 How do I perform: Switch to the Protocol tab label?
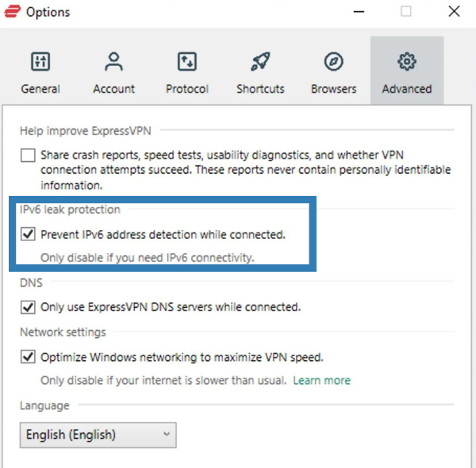(186, 89)
